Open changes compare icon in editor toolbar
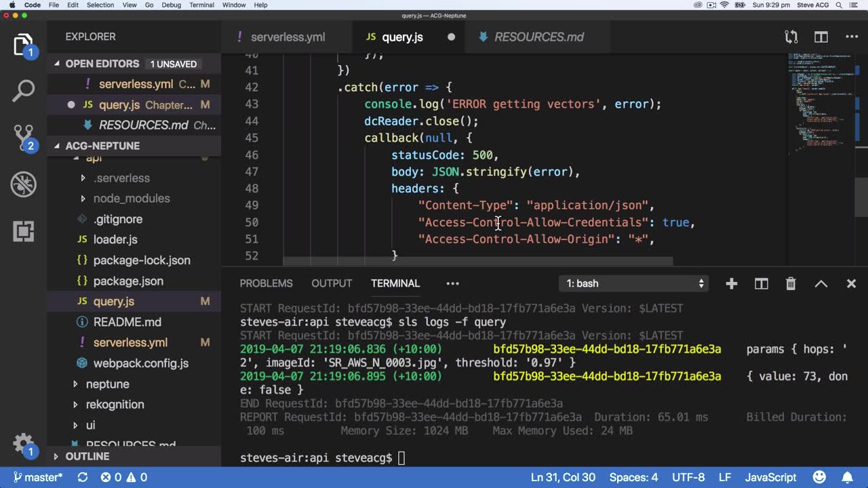This screenshot has width=868, height=488. [x=791, y=37]
